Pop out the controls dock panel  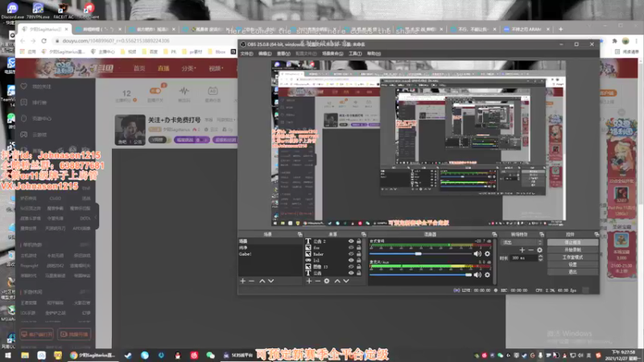coord(597,234)
